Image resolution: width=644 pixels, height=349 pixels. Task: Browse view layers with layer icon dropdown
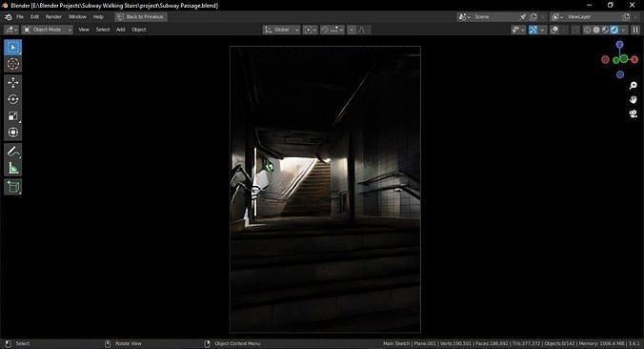click(557, 17)
